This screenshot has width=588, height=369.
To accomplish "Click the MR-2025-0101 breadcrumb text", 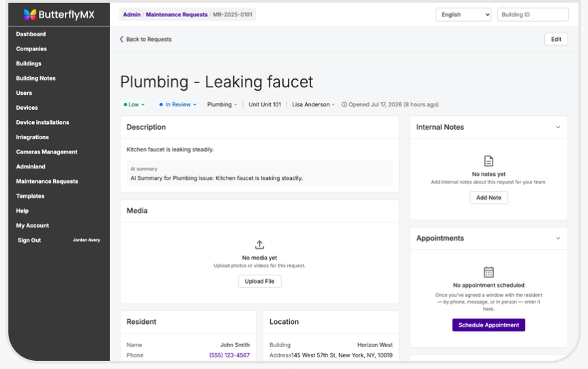I will coord(233,14).
